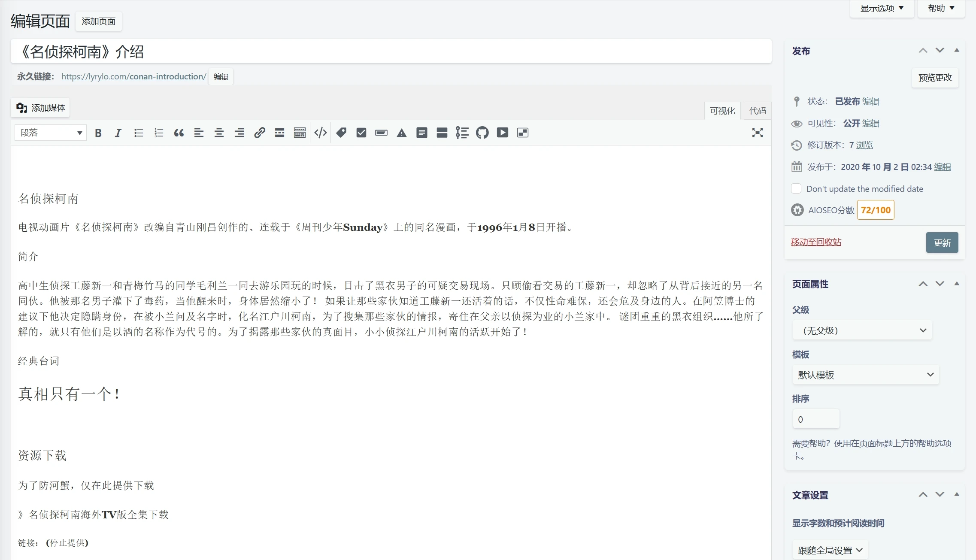Check 'Don't update the modified date'
This screenshot has height=560, width=976.
tap(796, 188)
